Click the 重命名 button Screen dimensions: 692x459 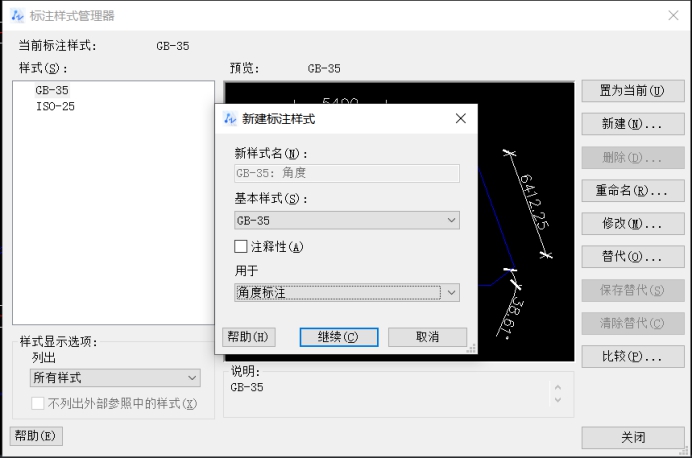632,190
